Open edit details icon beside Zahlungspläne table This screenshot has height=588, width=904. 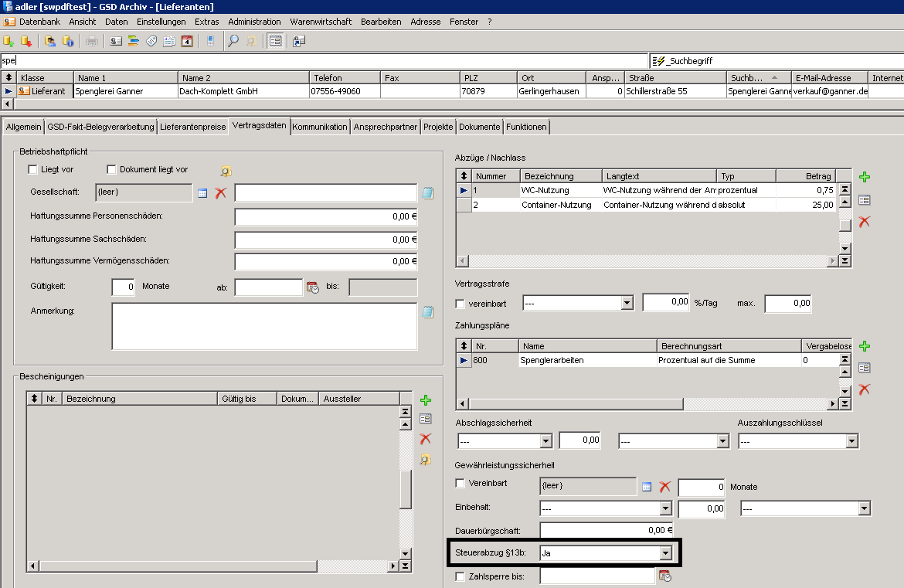pyautogui.click(x=865, y=368)
